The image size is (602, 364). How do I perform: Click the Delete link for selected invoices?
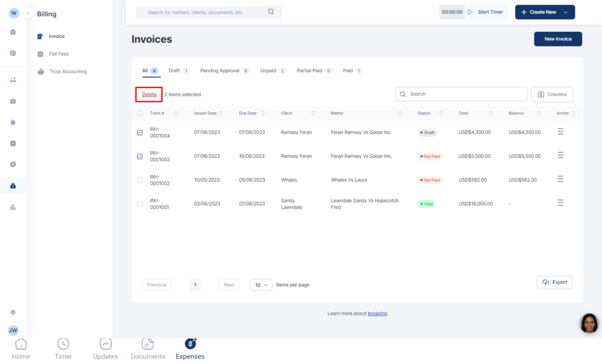[x=149, y=94]
